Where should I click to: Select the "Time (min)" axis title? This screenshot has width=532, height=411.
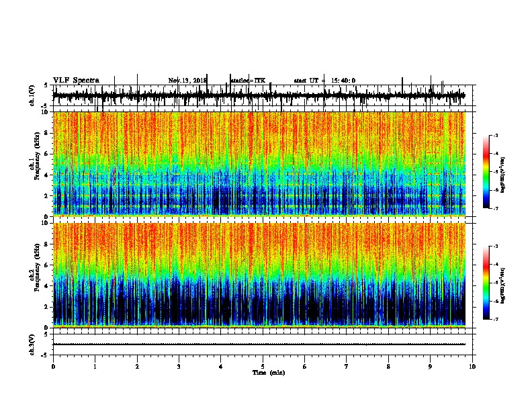(x=269, y=373)
